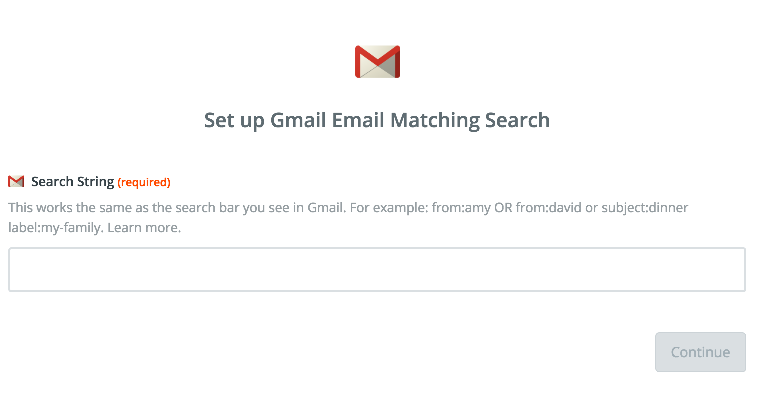This screenshot has width=765, height=400.
Task: Click the final word Search in the heading
Action: coord(518,120)
